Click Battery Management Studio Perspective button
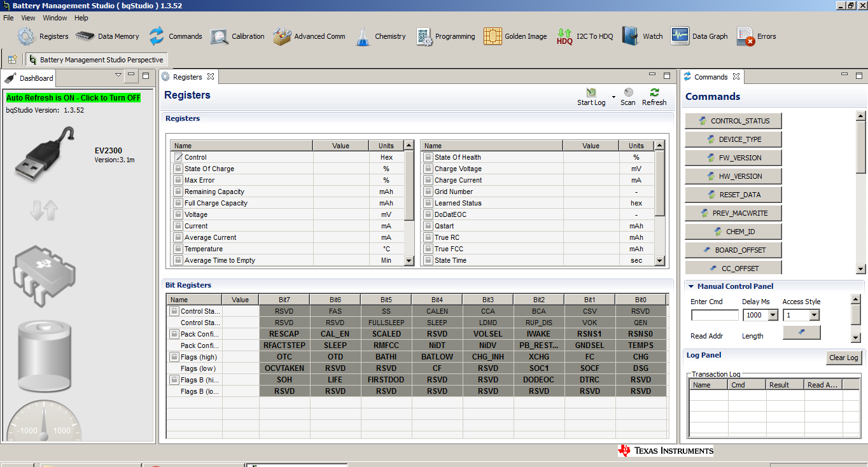This screenshot has height=467, width=868. (96, 60)
